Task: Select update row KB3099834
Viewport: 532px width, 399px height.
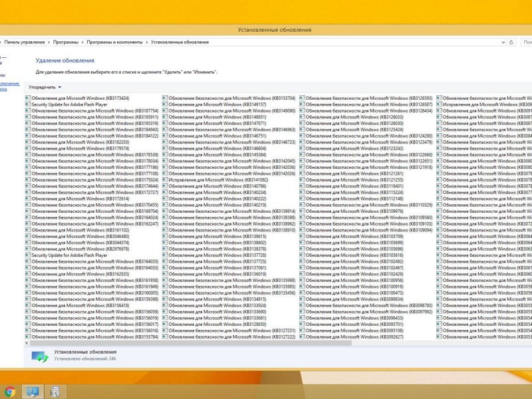Action: 352,299
